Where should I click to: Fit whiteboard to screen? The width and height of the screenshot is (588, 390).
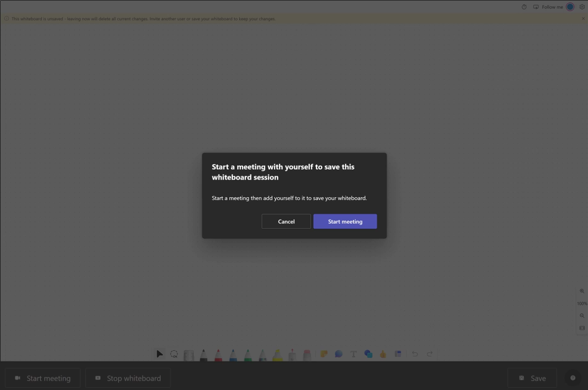tap(582, 328)
